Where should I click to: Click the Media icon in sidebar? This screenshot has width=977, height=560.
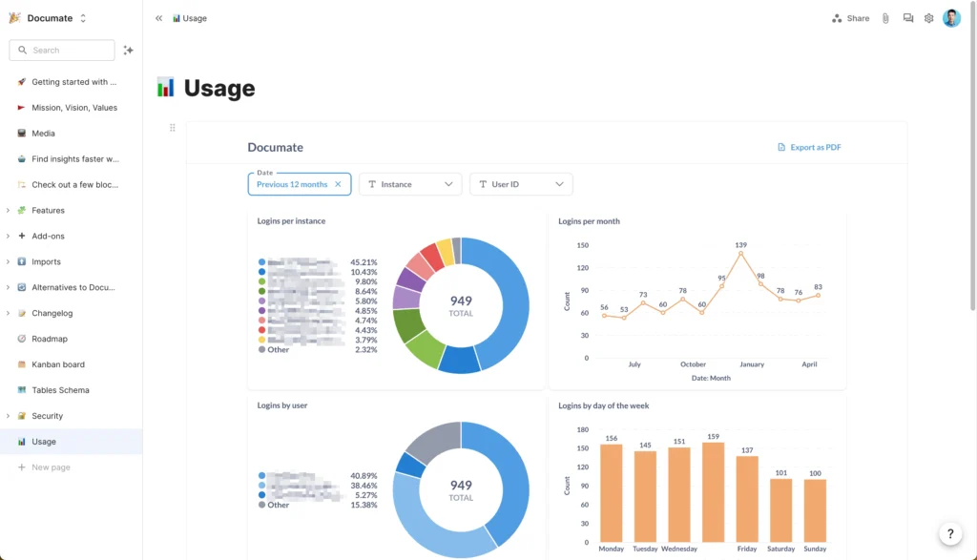[22, 133]
